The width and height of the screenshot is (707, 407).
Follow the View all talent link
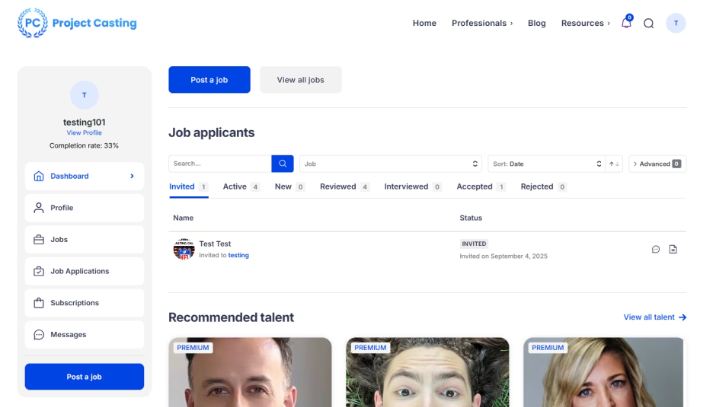click(654, 317)
